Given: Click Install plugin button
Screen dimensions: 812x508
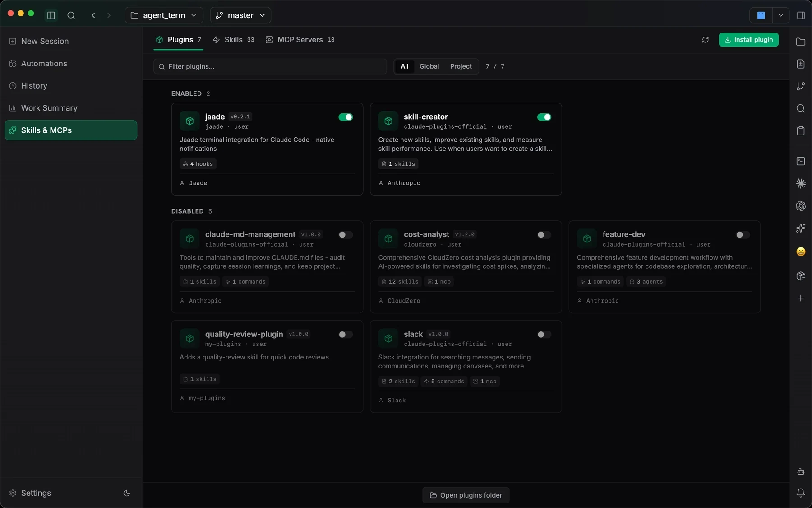Looking at the screenshot, I should (x=748, y=40).
